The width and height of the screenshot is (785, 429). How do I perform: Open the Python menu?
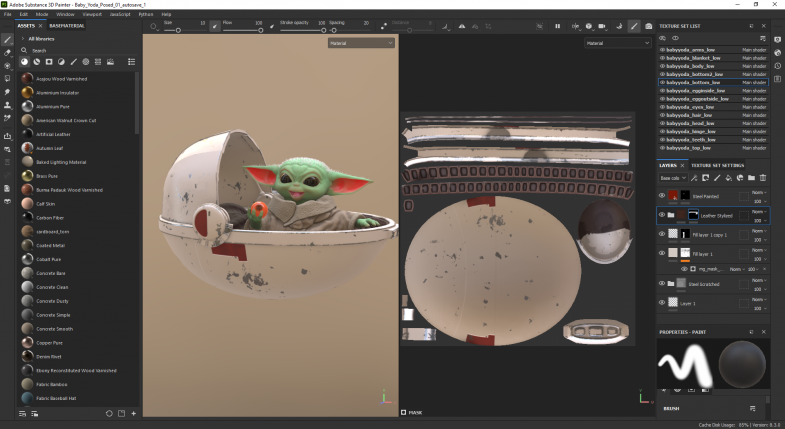click(146, 14)
